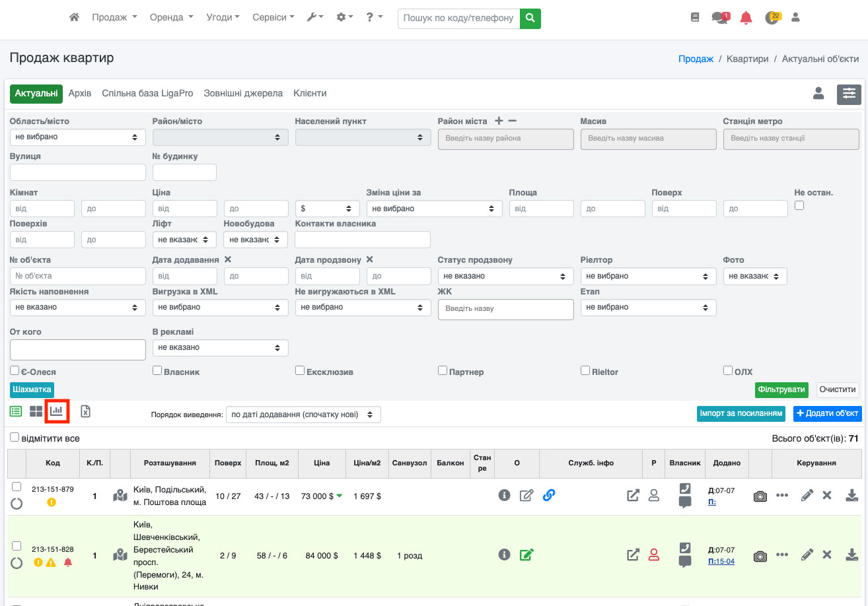Open the Область/місто dropdown

[x=77, y=137]
